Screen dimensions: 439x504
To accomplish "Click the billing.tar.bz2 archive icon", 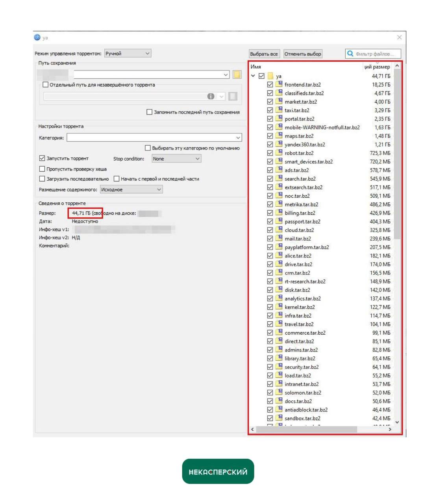I will (279, 213).
